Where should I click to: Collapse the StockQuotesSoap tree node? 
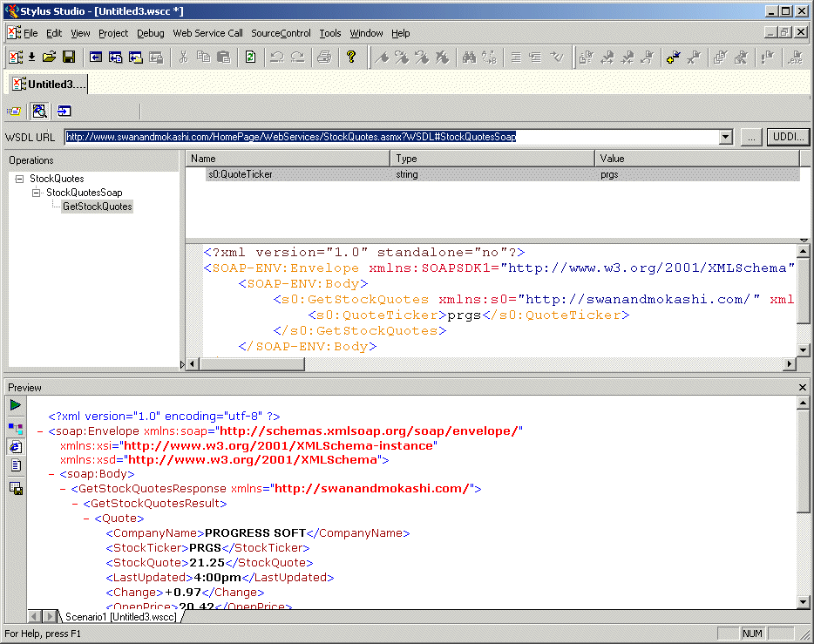[x=37, y=193]
